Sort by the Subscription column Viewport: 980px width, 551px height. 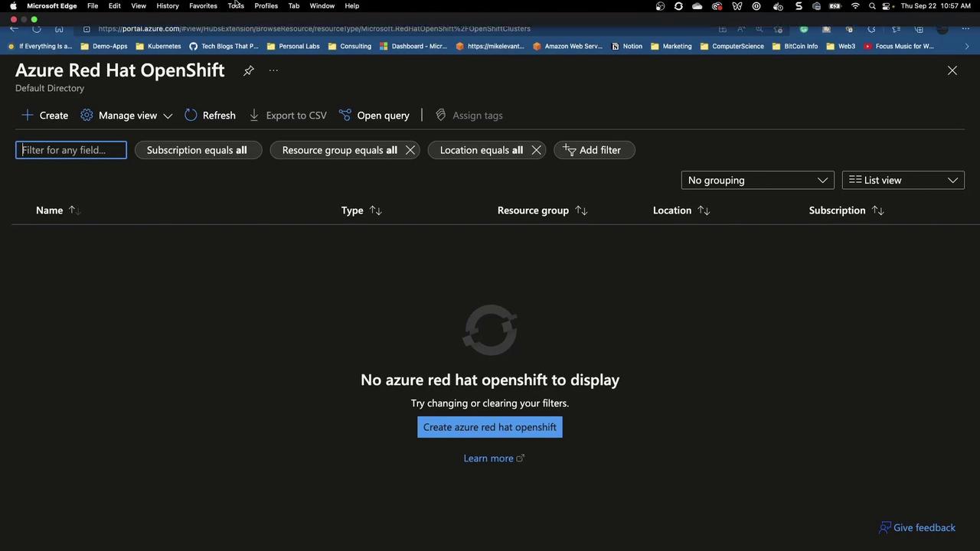(846, 210)
